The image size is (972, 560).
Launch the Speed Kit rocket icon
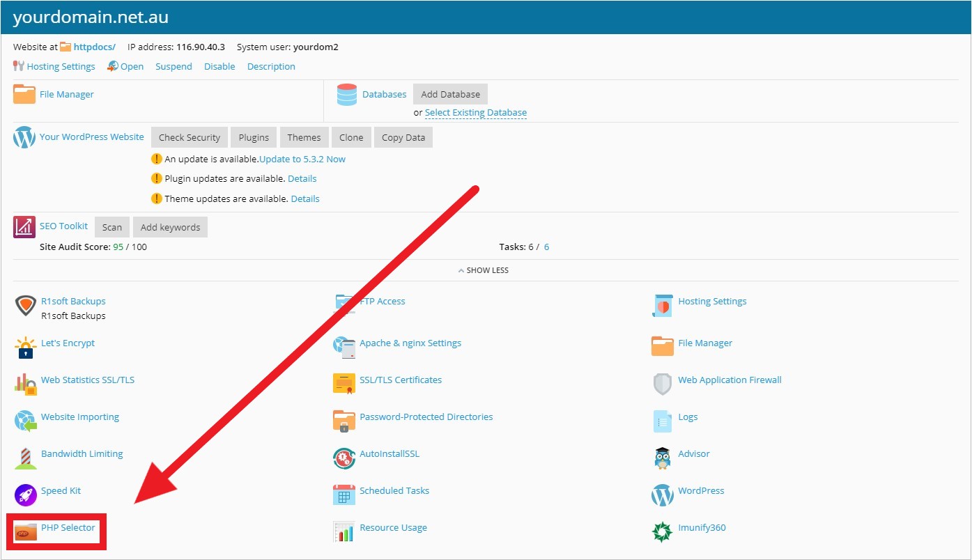26,495
